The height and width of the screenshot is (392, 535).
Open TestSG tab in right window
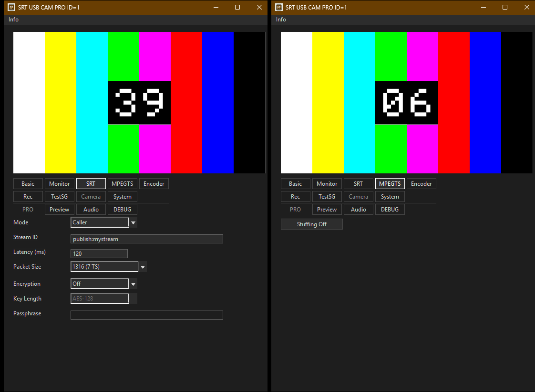(x=327, y=197)
